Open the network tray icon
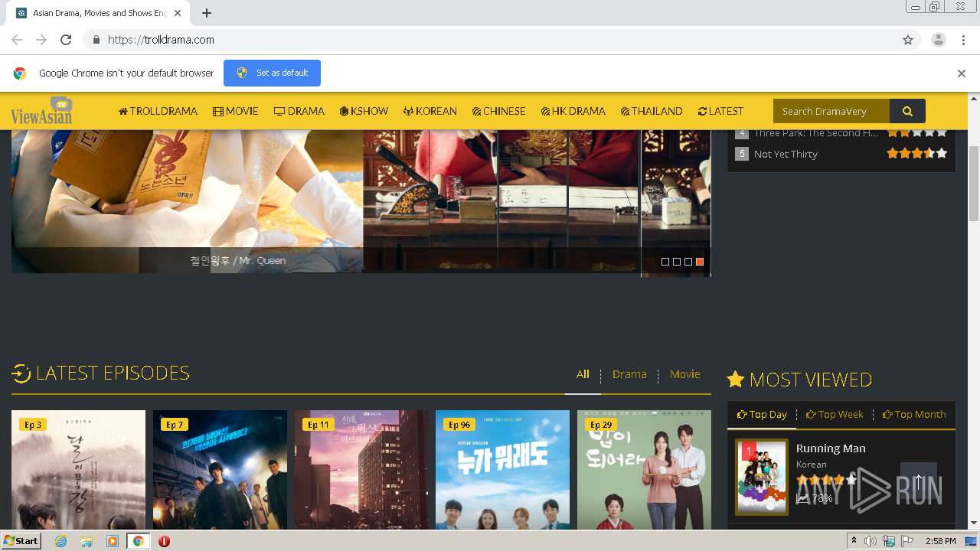This screenshot has height=551, width=980. 888,541
